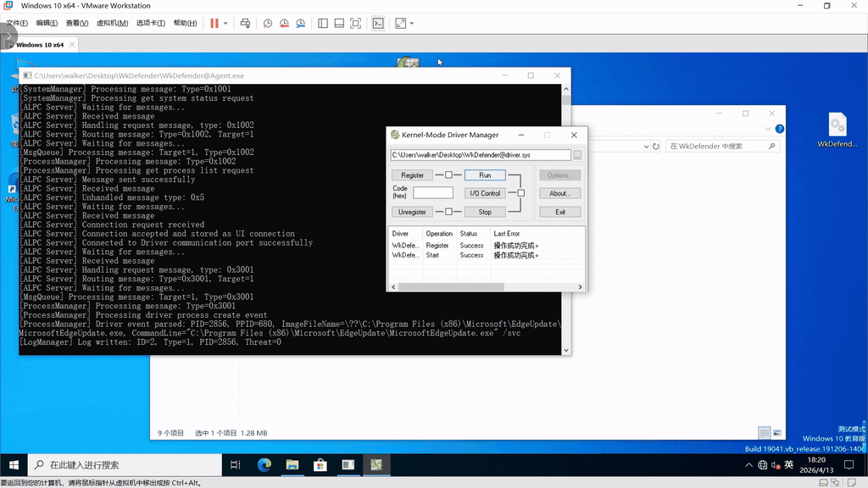Image resolution: width=868 pixels, height=488 pixels.
Task: Click the down arrow of console scrollbar
Action: pyautogui.click(x=565, y=350)
